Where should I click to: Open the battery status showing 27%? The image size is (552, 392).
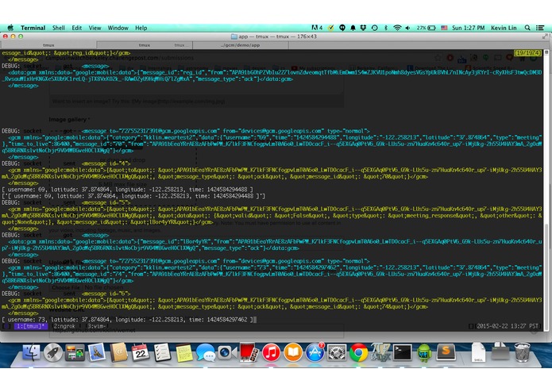[x=427, y=28]
